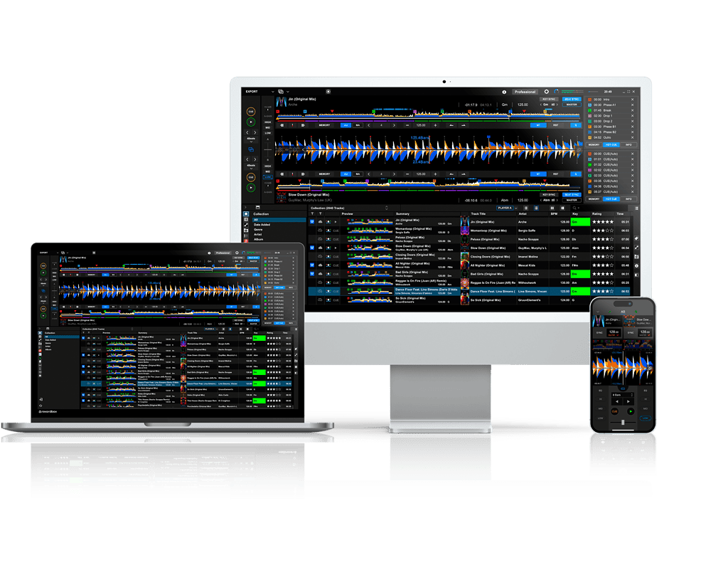This screenshot has height=577, width=728.
Task: Click the orange hot cue icon for 00:00 Intro
Action: tap(589, 100)
